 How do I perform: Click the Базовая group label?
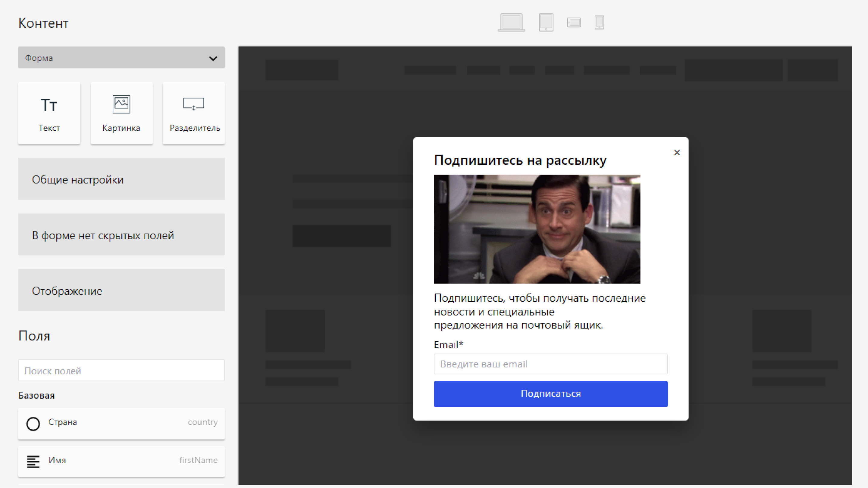[x=36, y=395]
